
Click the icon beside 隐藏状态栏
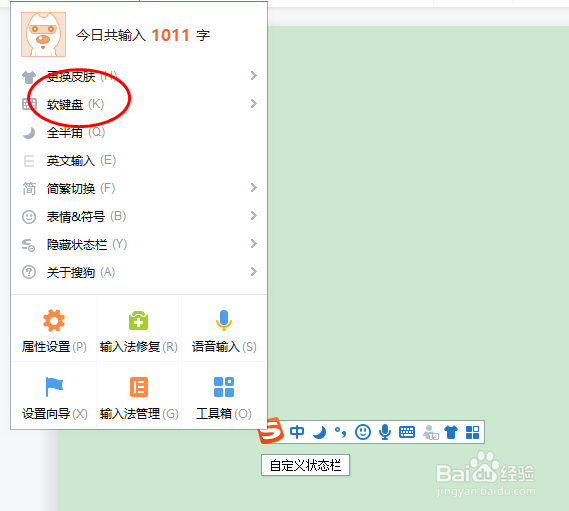pyautogui.click(x=29, y=245)
